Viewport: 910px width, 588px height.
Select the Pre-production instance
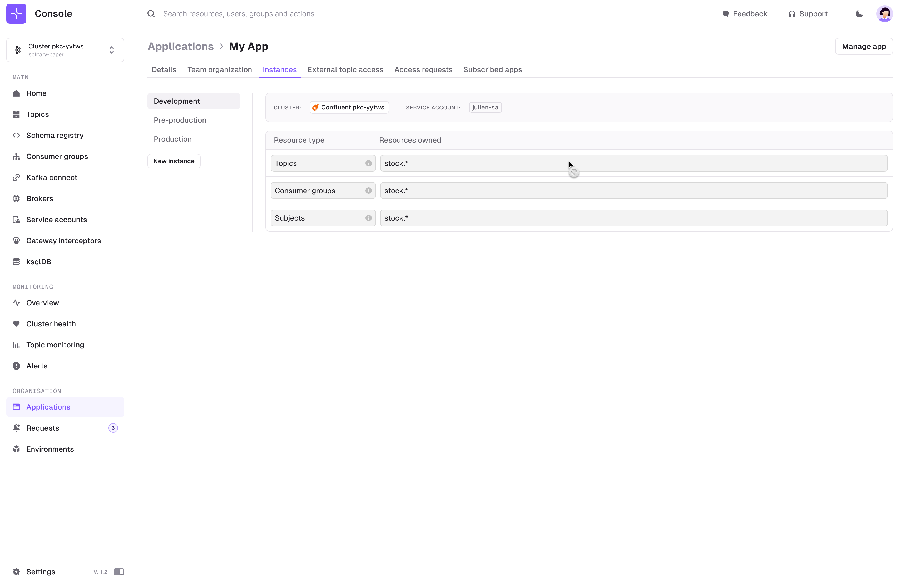click(180, 120)
